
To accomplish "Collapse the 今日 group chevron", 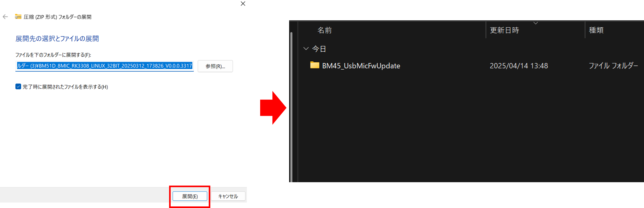I will point(306,48).
